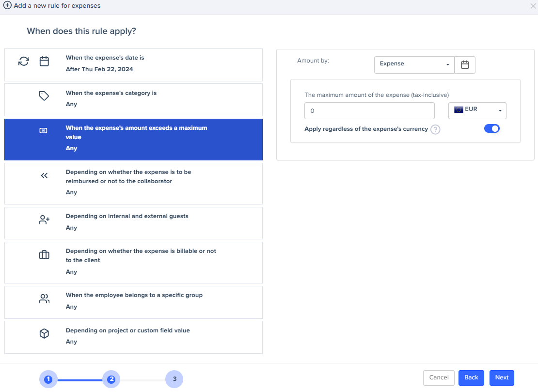Screen dimensions: 538x392
Task: Click the add-guest person icon
Action: pyautogui.click(x=44, y=220)
